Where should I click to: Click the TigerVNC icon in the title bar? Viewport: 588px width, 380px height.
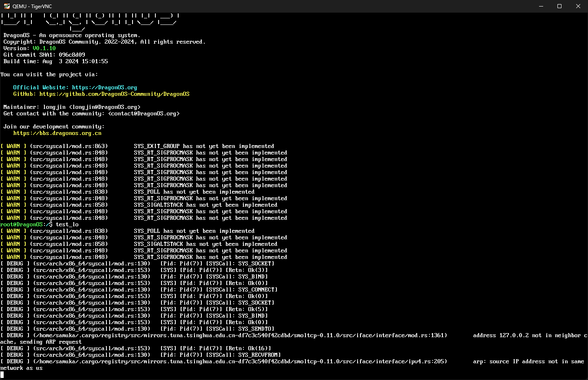tap(7, 6)
